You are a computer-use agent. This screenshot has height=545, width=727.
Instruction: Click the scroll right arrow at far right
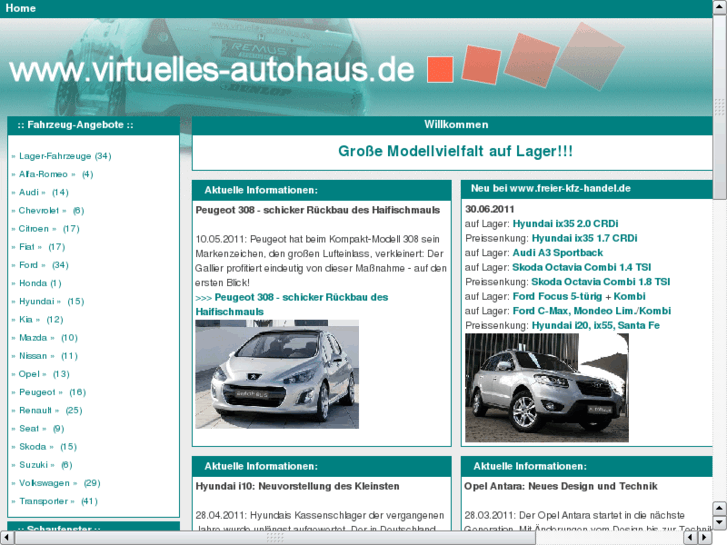click(x=705, y=538)
